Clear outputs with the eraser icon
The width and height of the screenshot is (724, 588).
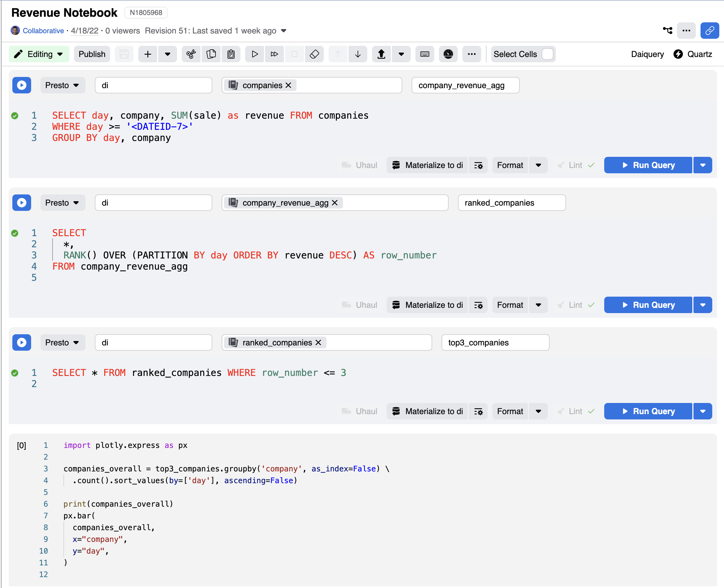(314, 54)
